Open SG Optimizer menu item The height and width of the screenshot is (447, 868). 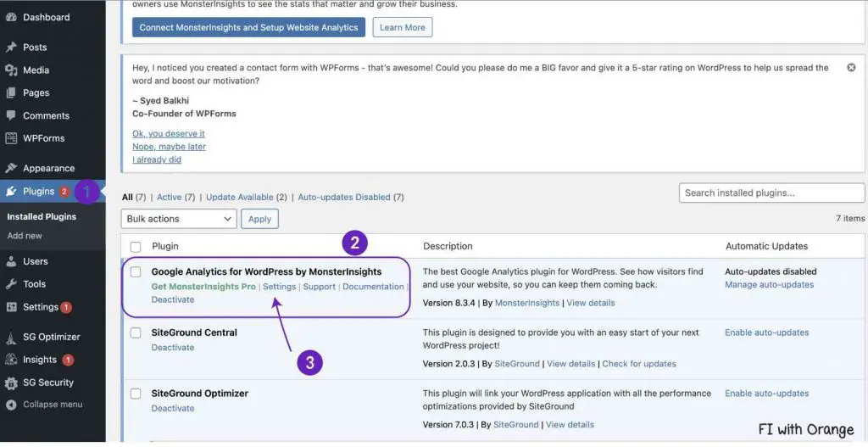[52, 337]
